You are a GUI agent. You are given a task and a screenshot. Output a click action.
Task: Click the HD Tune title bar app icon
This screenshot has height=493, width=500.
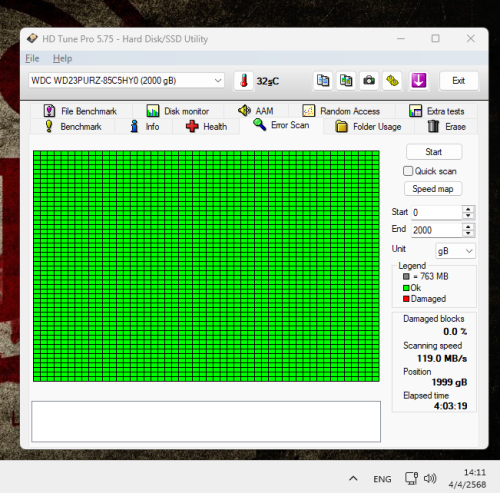(32, 38)
